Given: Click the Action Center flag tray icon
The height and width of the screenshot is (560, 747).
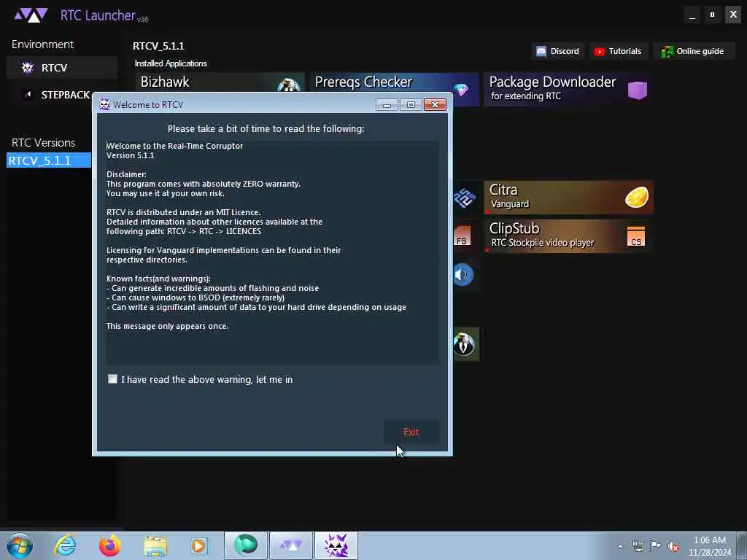Looking at the screenshot, I should coord(656,546).
